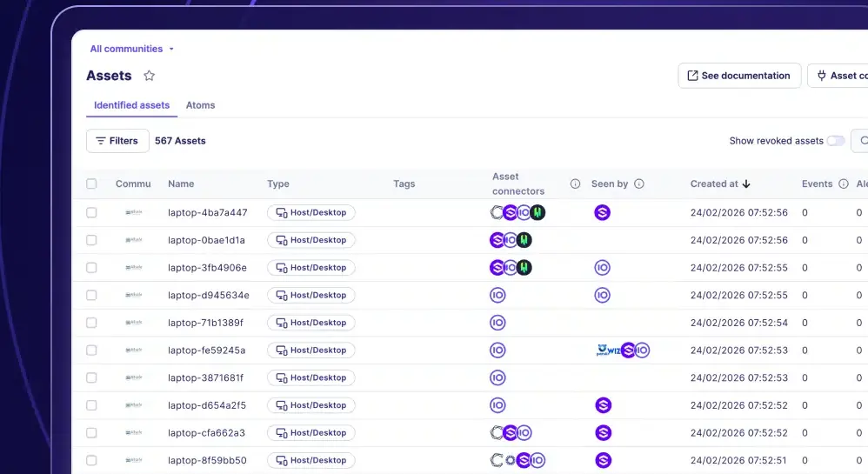Open asset laptop-cfa662a3
Viewport: 868px width, 474px height.
click(x=206, y=433)
